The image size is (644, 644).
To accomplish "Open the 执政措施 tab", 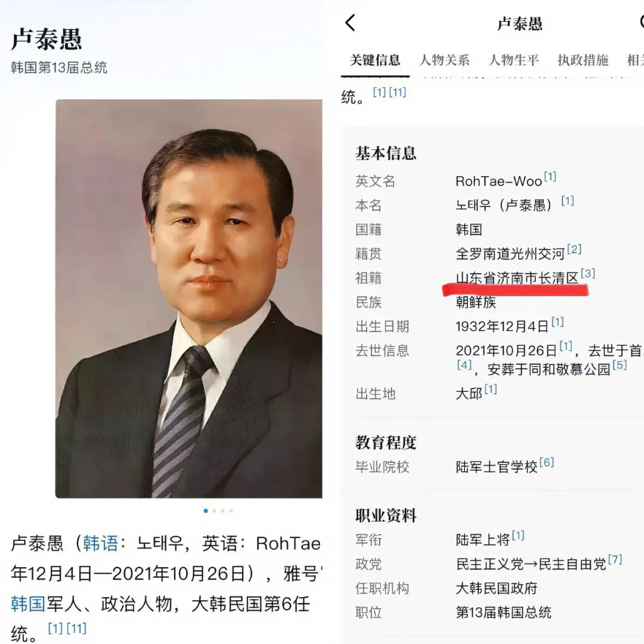I will pyautogui.click(x=583, y=60).
